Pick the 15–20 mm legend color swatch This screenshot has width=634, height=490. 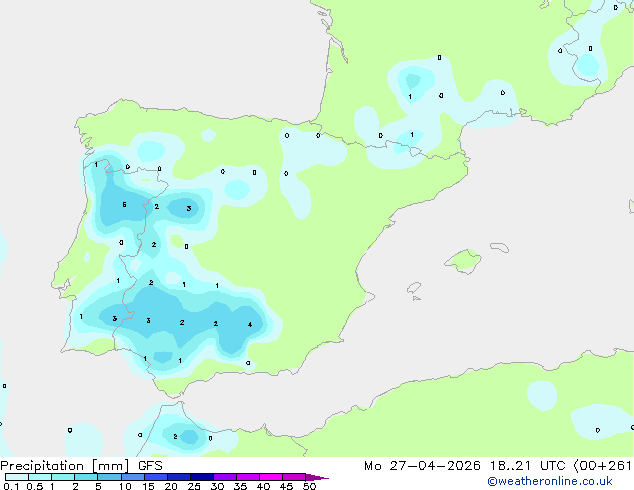click(x=155, y=477)
